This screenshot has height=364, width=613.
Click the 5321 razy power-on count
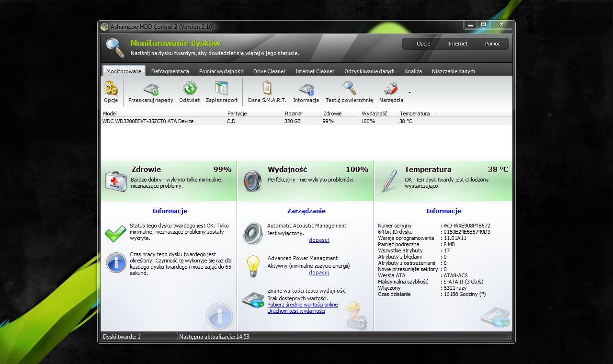[x=455, y=288]
